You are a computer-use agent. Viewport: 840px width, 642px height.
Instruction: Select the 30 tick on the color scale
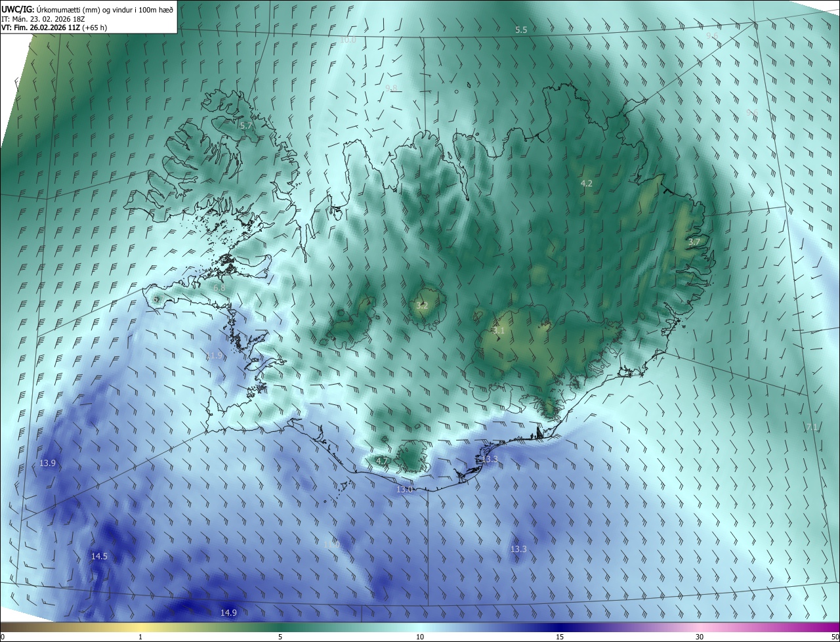point(700,637)
